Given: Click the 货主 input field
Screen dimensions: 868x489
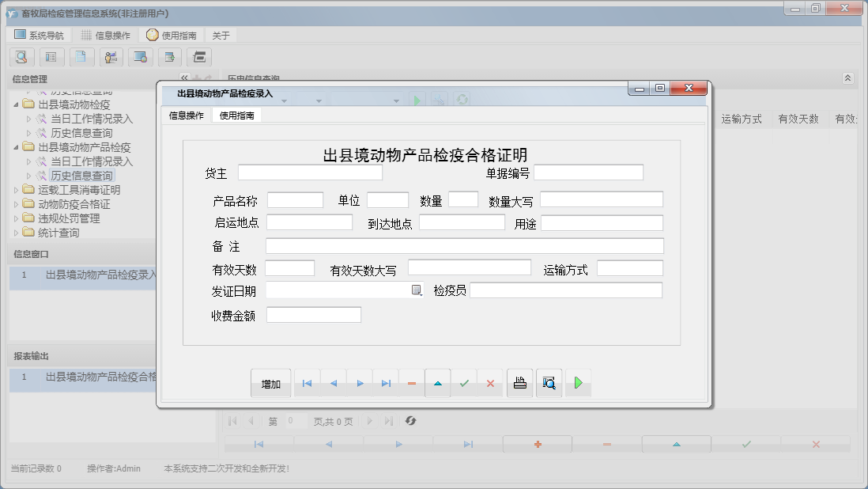Looking at the screenshot, I should [x=310, y=172].
